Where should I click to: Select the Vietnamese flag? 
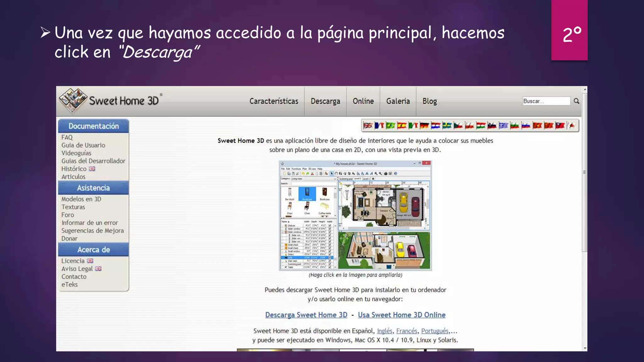point(537,126)
